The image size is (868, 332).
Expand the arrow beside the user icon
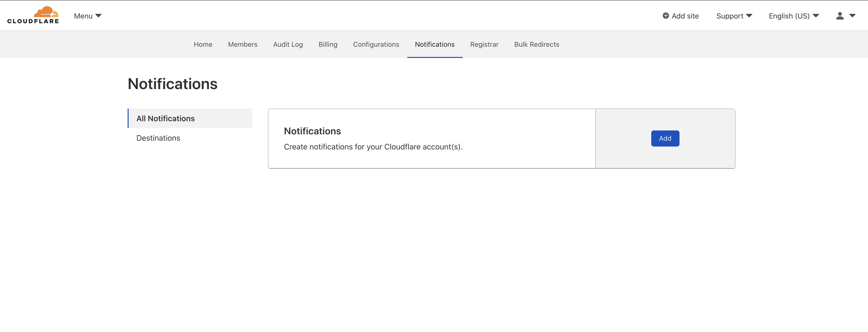coord(852,16)
